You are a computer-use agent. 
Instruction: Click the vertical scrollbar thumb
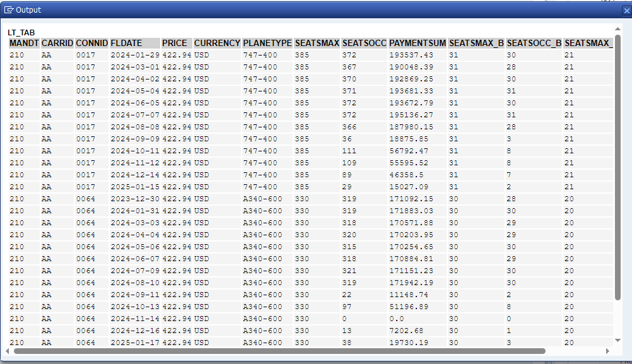(617, 167)
